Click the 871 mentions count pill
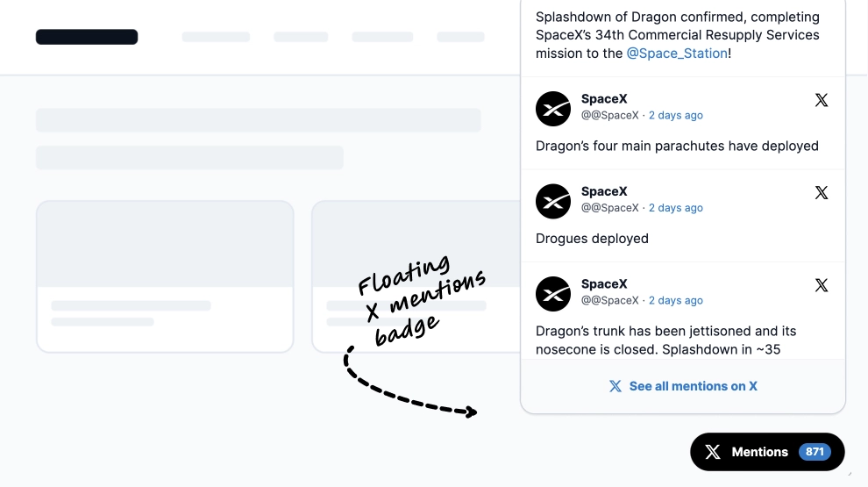The width and height of the screenshot is (868, 487). 815,452
